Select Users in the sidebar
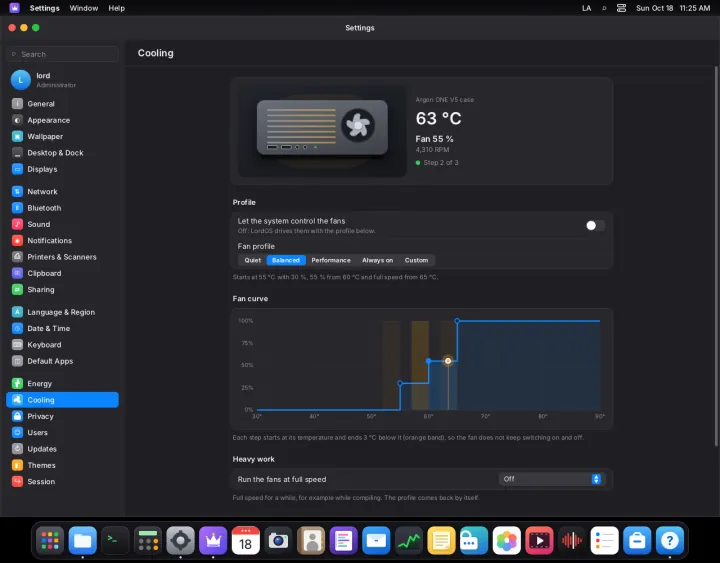720x563 pixels. coord(62,433)
